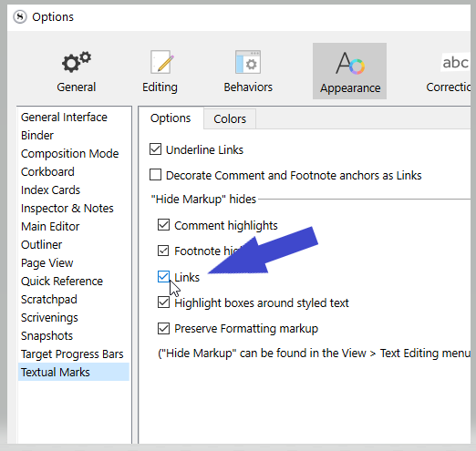Switch to the Options tab
The height and width of the screenshot is (451, 476).
[171, 118]
